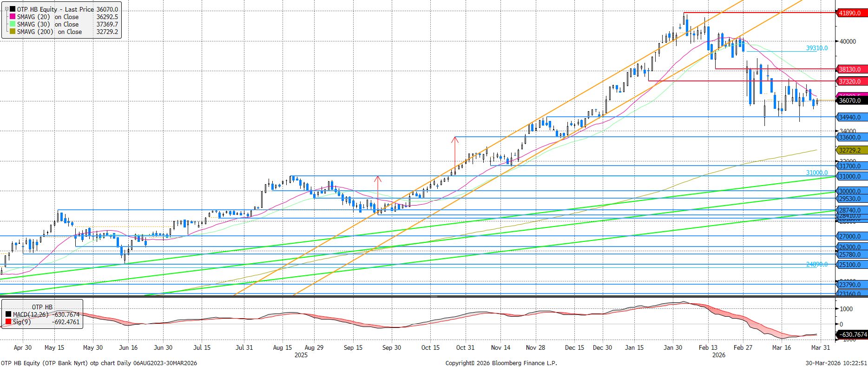
Task: Click the Feb 13 date on time axis
Action: pos(708,347)
